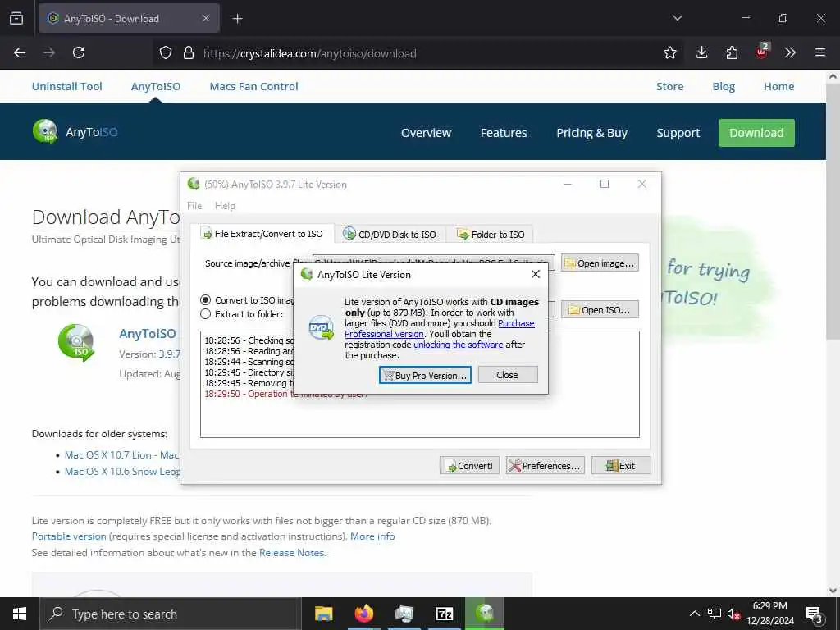Click the large AnyToISO disc icon on the page
This screenshot has height=630, width=840.
coord(76,342)
